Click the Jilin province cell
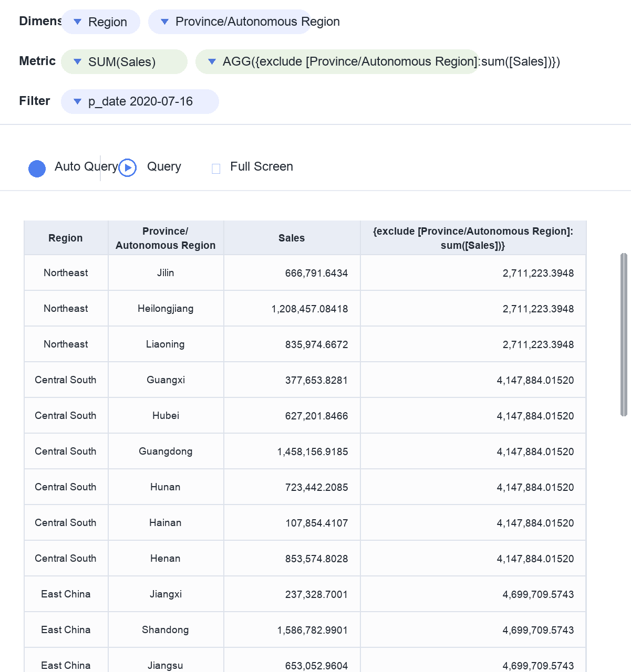 tap(165, 273)
